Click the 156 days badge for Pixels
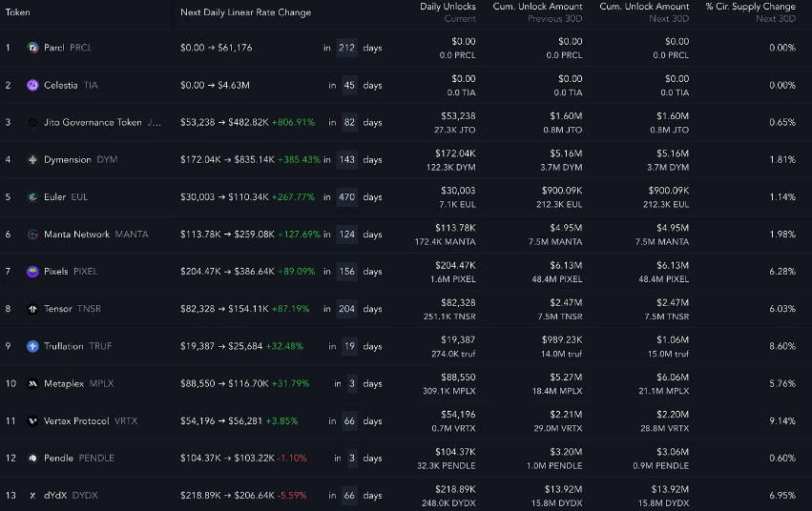The width and height of the screenshot is (812, 511). [347, 272]
